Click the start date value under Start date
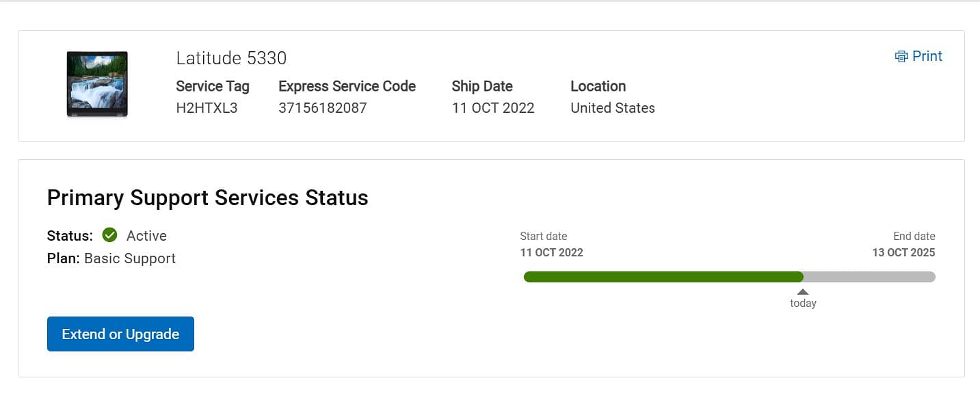 551,252
